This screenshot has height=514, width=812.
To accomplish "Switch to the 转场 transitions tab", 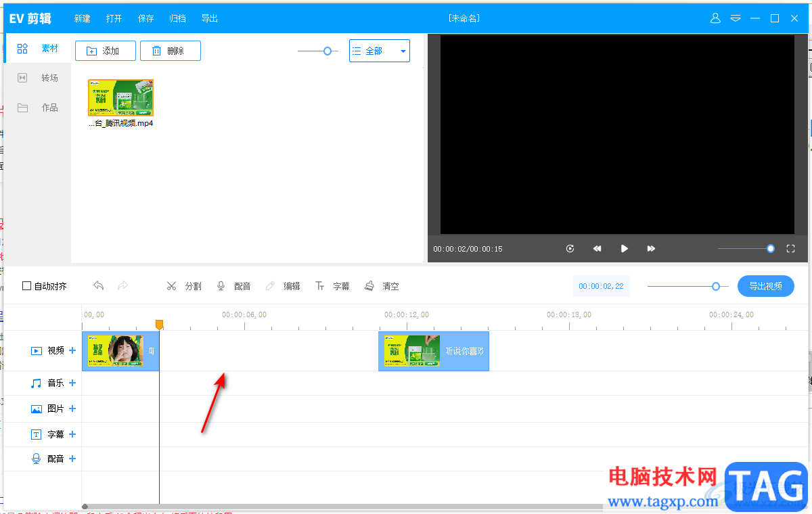I will pyautogui.click(x=37, y=78).
